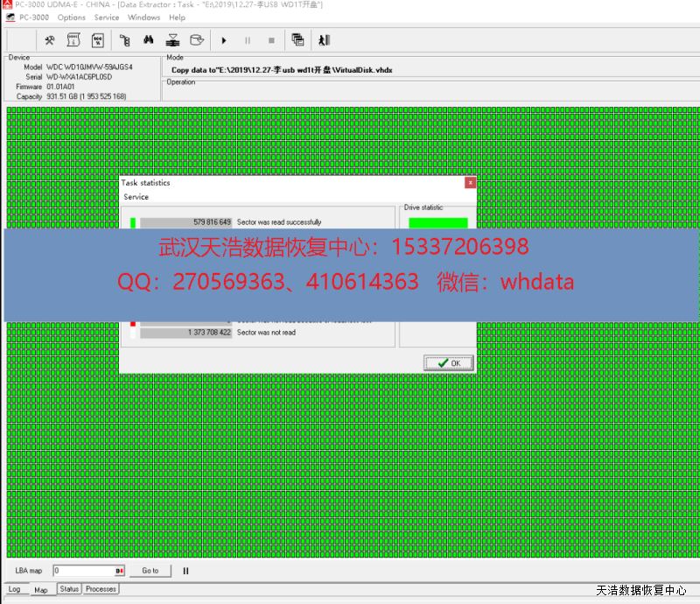Click the cascading windows toolbar icon
Image resolution: width=700 pixels, height=604 pixels.
[298, 40]
